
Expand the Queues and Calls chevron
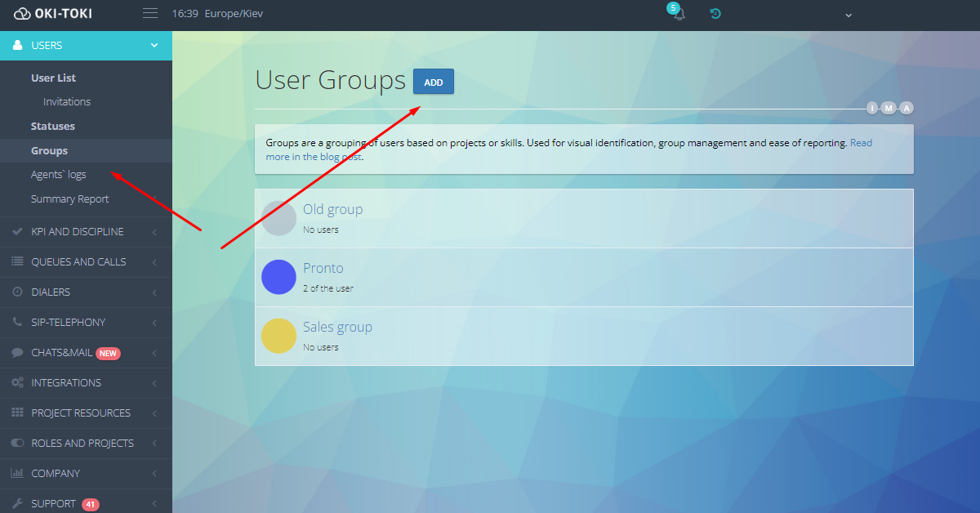154,262
